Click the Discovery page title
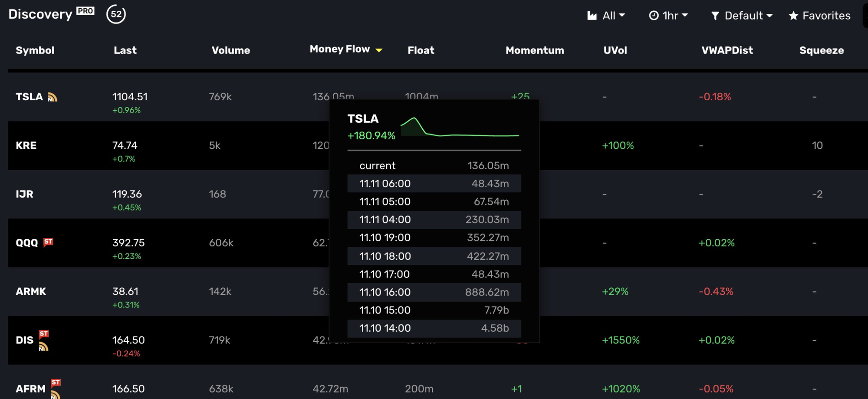This screenshot has width=868, height=399. tap(40, 14)
